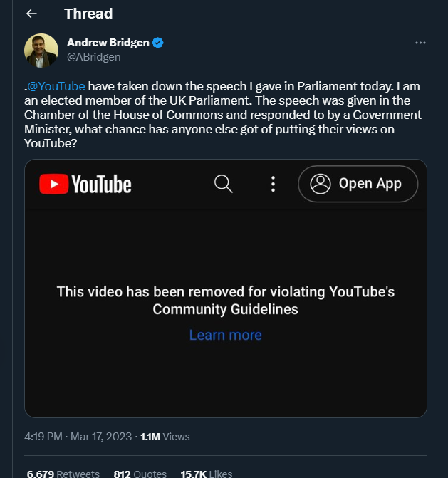Open YouTube's vertical three-dot menu
The width and height of the screenshot is (448, 478).
tap(273, 184)
